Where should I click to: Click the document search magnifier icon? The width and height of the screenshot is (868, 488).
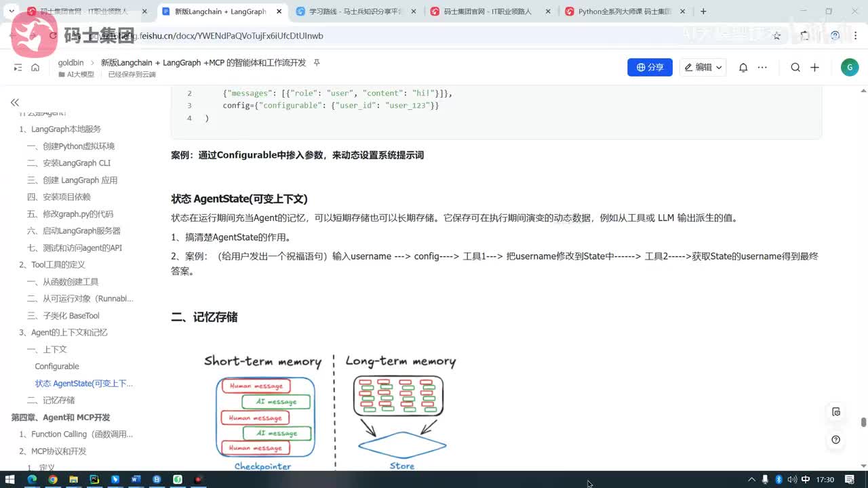795,67
